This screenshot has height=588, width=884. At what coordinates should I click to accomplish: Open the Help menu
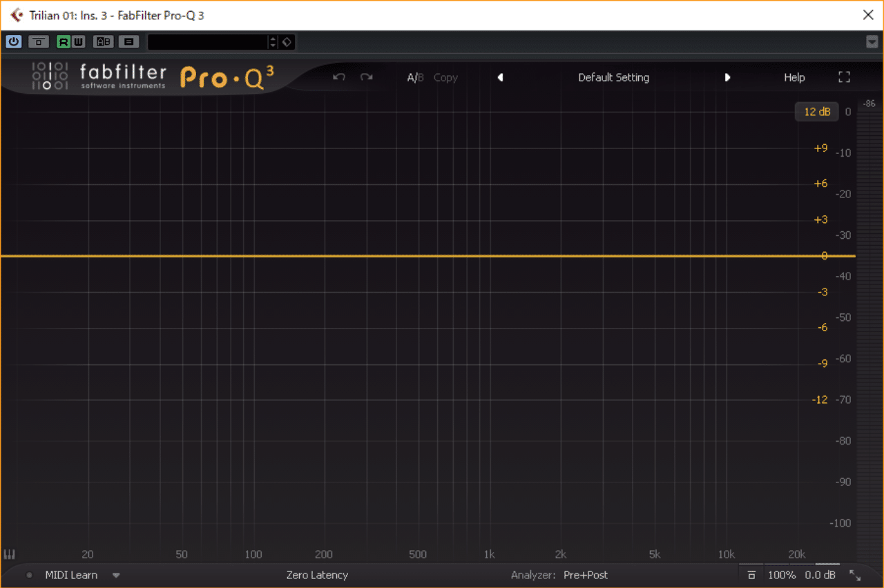coord(794,77)
